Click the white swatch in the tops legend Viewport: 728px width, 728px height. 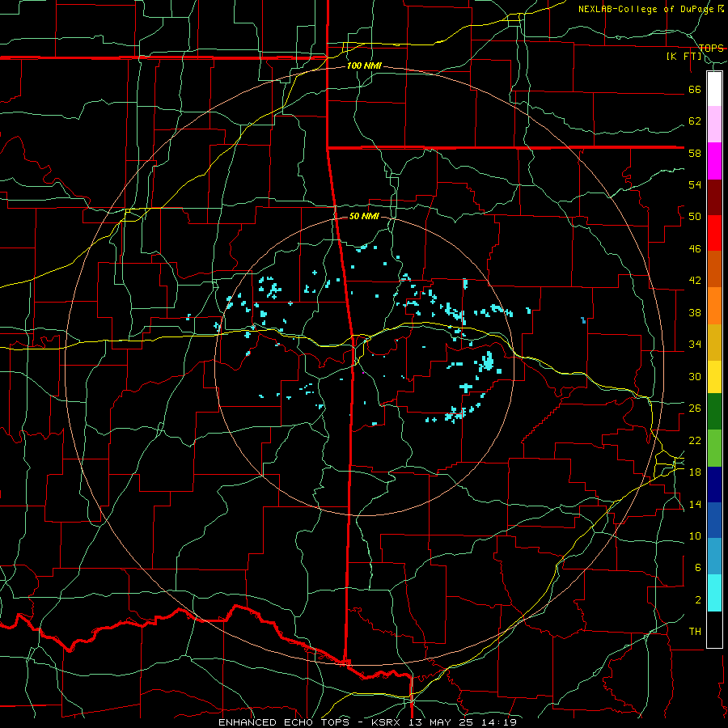714,89
